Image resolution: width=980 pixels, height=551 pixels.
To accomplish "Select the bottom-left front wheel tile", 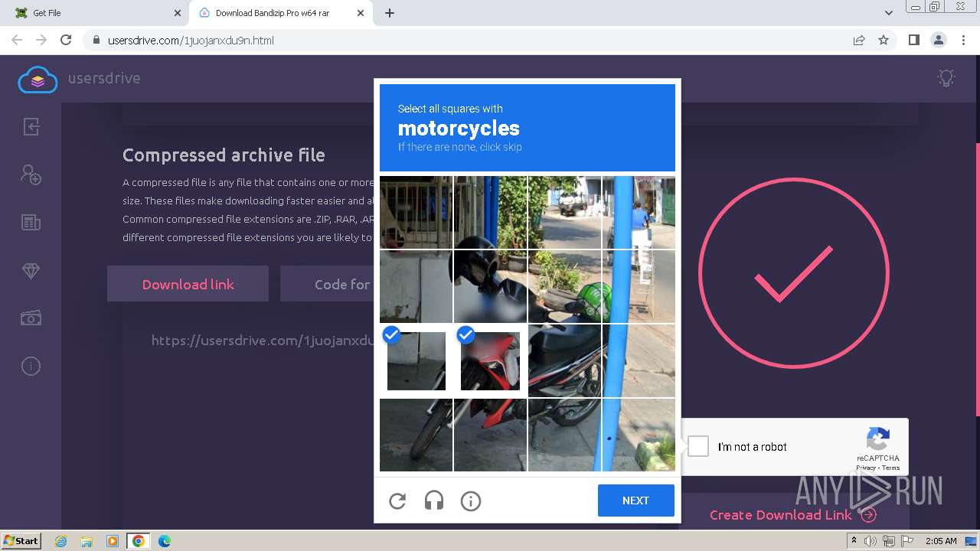I will [x=416, y=435].
